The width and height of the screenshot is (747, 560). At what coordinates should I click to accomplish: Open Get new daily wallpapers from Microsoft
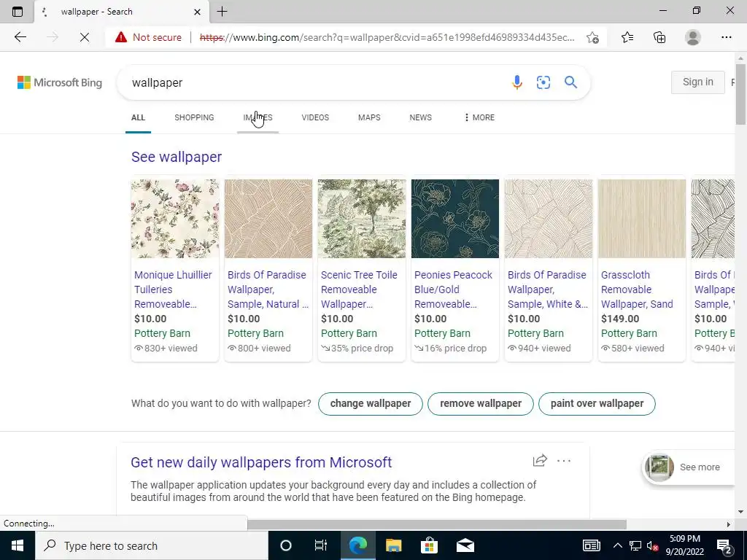(x=261, y=462)
